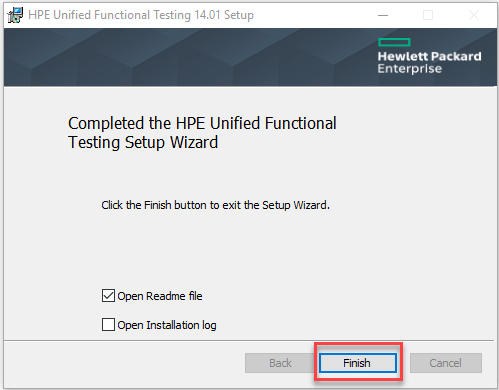
Task: Finish the Setup Wizard
Action: click(358, 363)
